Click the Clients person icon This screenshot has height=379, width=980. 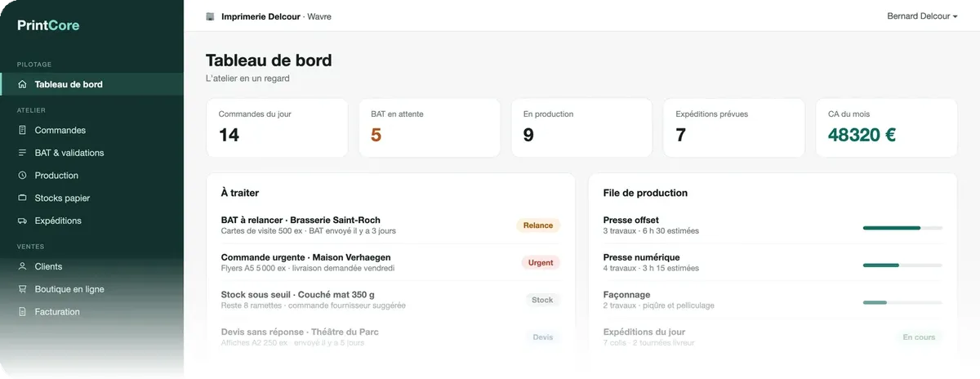[x=22, y=266]
